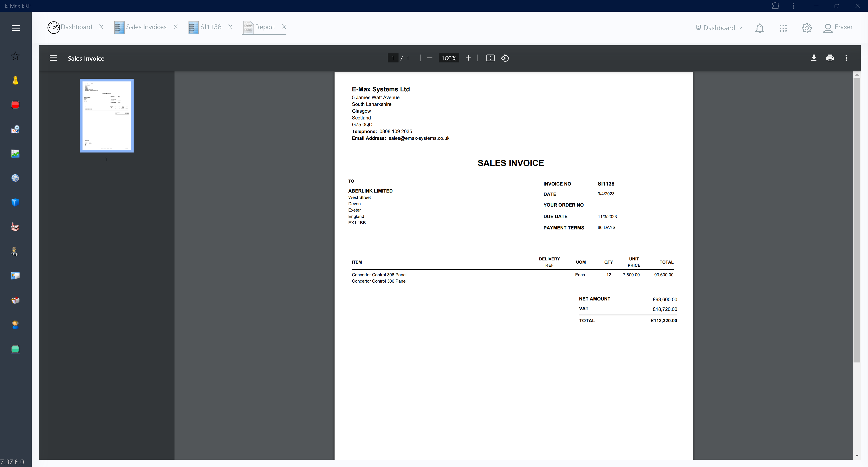Screen dimensions: 868x467
Task: Select the globe icon in the sidebar
Action: 15,178
